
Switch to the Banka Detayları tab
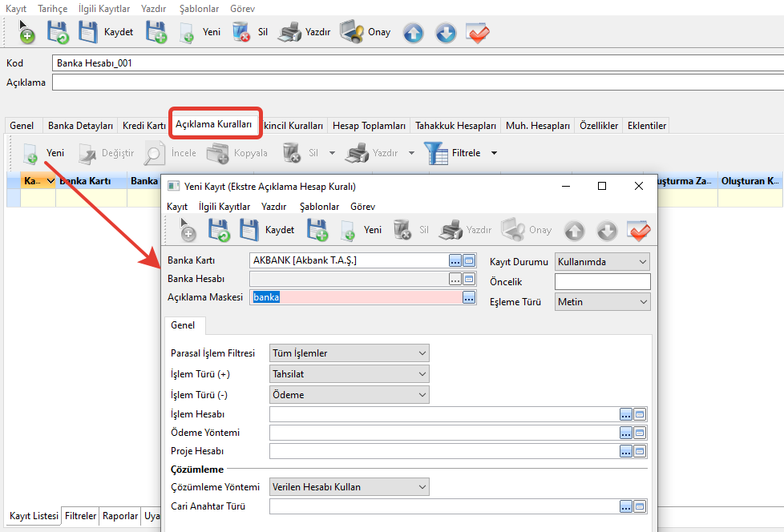click(80, 126)
